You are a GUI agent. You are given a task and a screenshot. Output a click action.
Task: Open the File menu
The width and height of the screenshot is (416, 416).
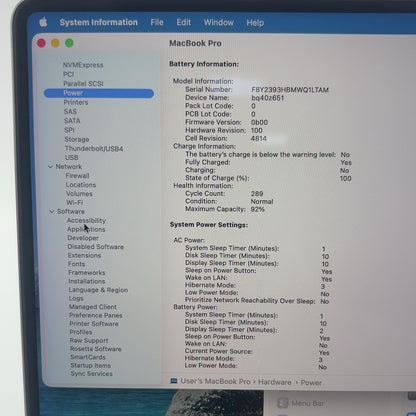pos(157,22)
